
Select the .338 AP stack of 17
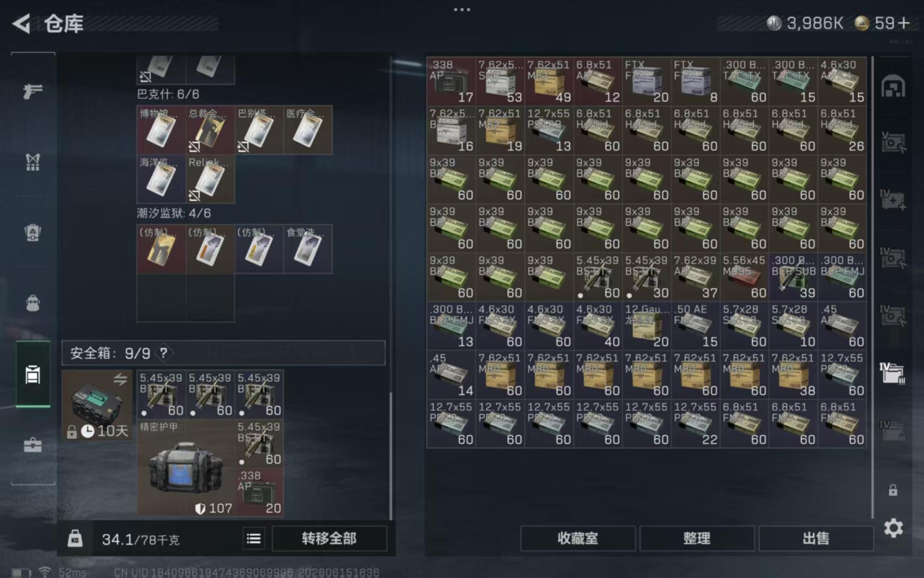(451, 81)
